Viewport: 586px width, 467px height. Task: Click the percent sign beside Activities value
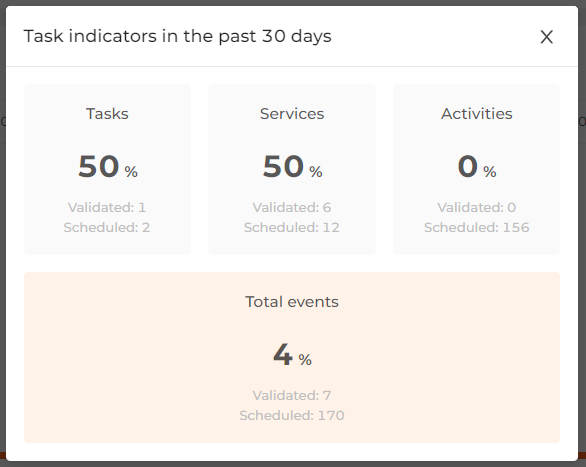pyautogui.click(x=490, y=172)
